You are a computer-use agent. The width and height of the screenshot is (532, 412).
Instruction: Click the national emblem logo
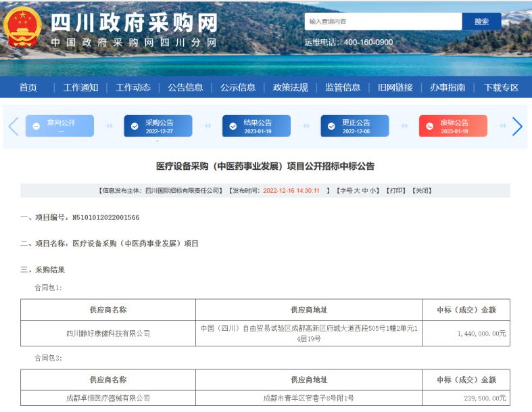[22, 28]
